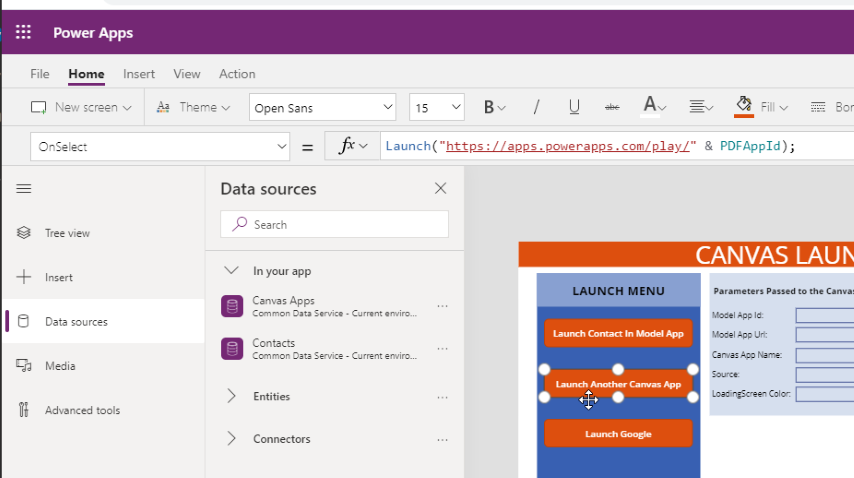The height and width of the screenshot is (478, 854).
Task: Expand the New screen dropdown arrow
Action: pos(127,108)
